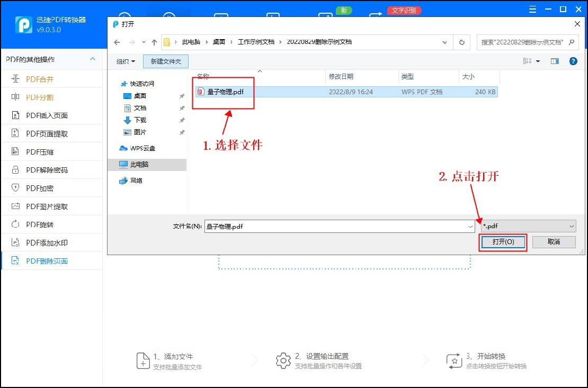Expand the *.pdf file type dropdown
This screenshot has height=388, width=588.
click(x=571, y=226)
